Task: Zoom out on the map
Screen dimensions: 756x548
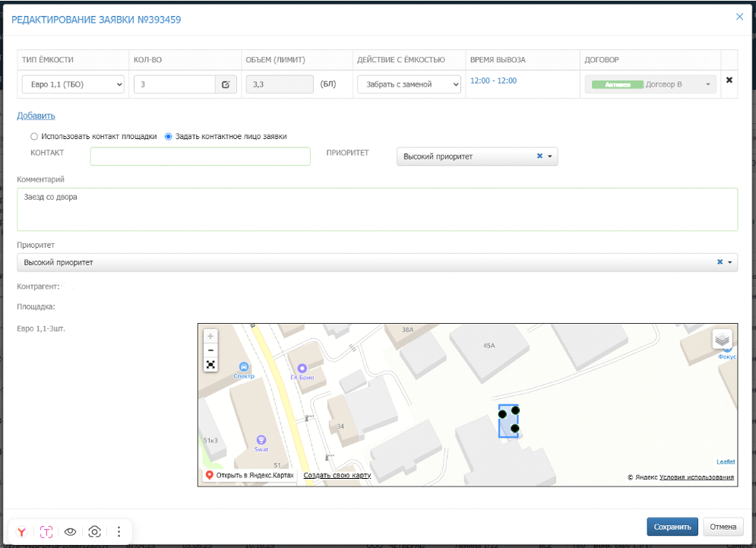Action: 210,350
